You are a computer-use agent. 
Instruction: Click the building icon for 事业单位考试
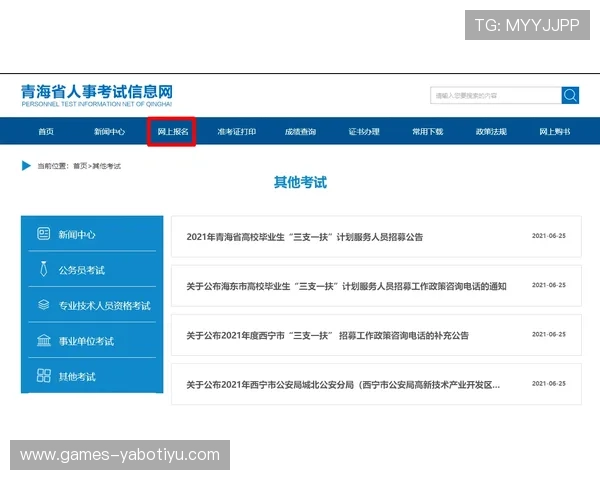tap(44, 340)
